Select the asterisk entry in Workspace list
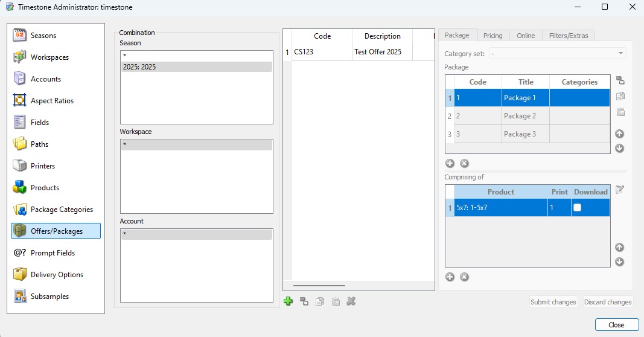 [x=197, y=145]
